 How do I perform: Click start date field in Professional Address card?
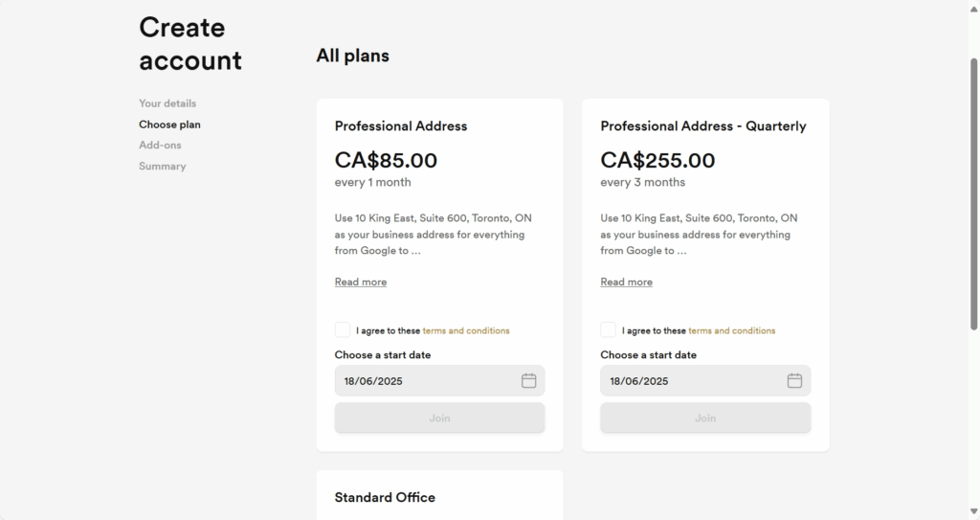[x=439, y=380]
